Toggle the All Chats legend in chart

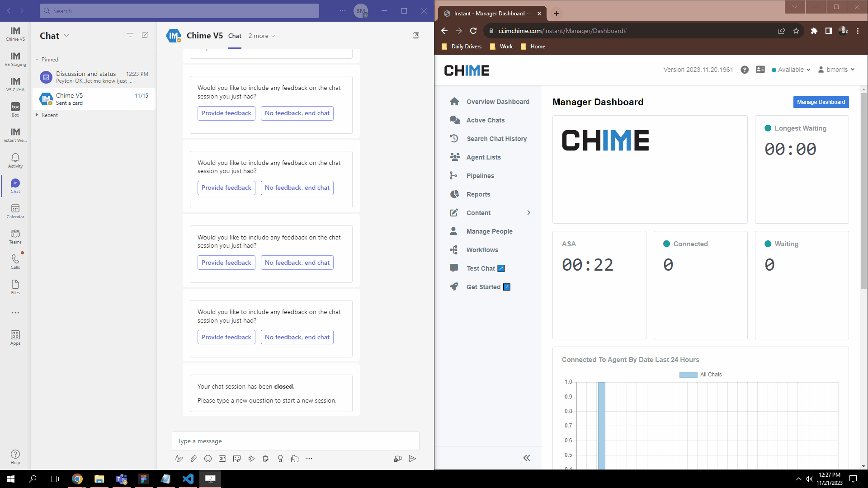(x=700, y=375)
